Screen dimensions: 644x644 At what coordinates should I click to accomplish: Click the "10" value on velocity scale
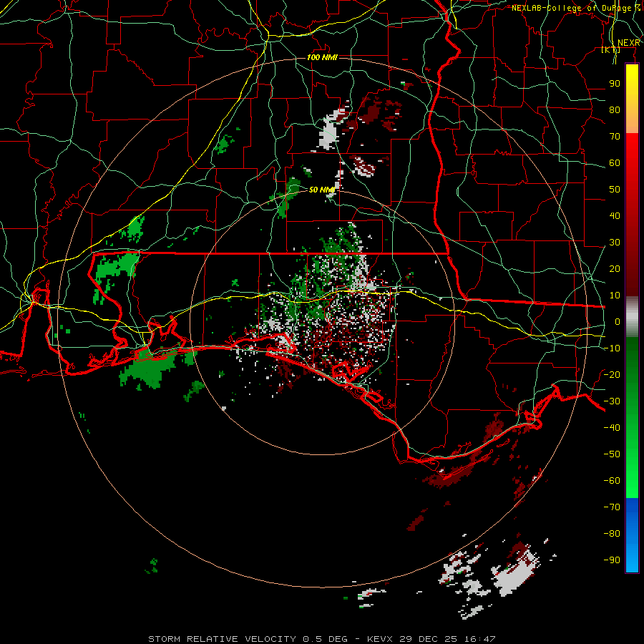tap(615, 296)
